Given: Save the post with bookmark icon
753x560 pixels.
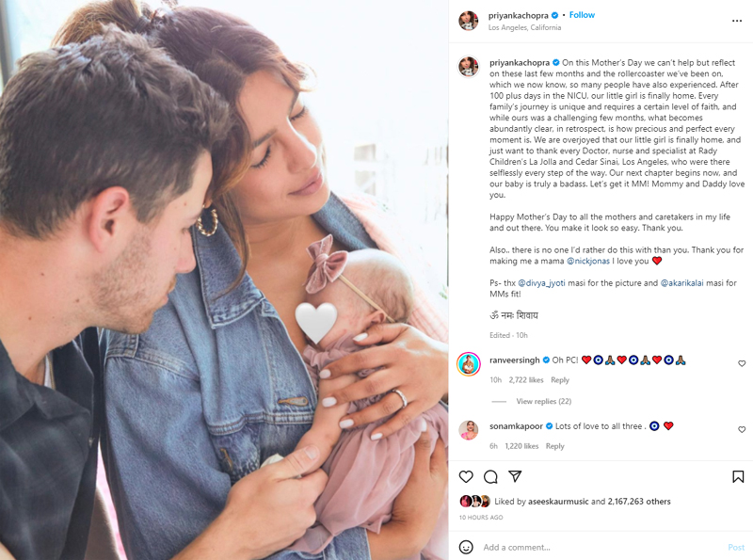Looking at the screenshot, I should [738, 476].
